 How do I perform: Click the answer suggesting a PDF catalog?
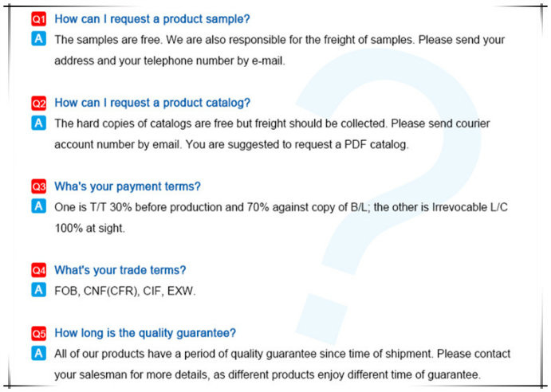pos(272,134)
